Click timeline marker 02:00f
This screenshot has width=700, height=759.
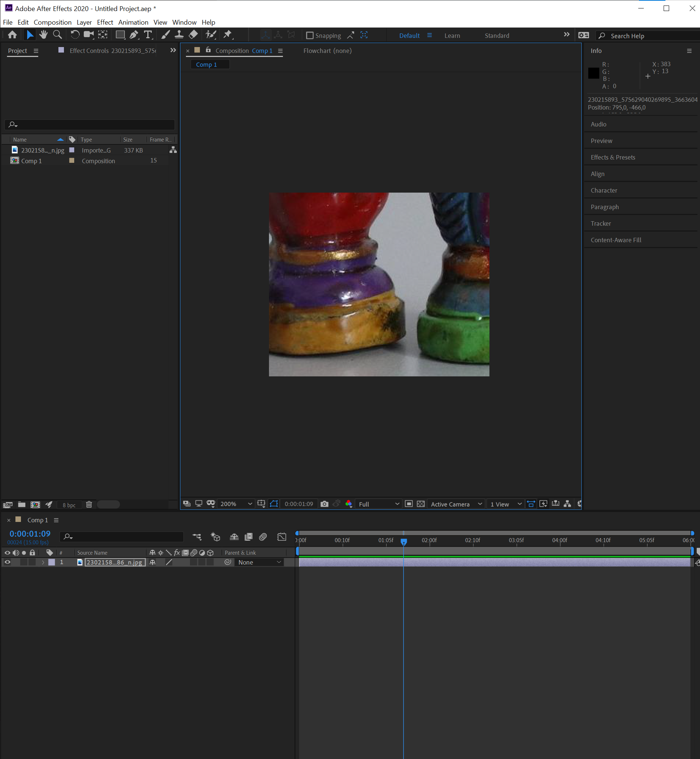(x=430, y=540)
